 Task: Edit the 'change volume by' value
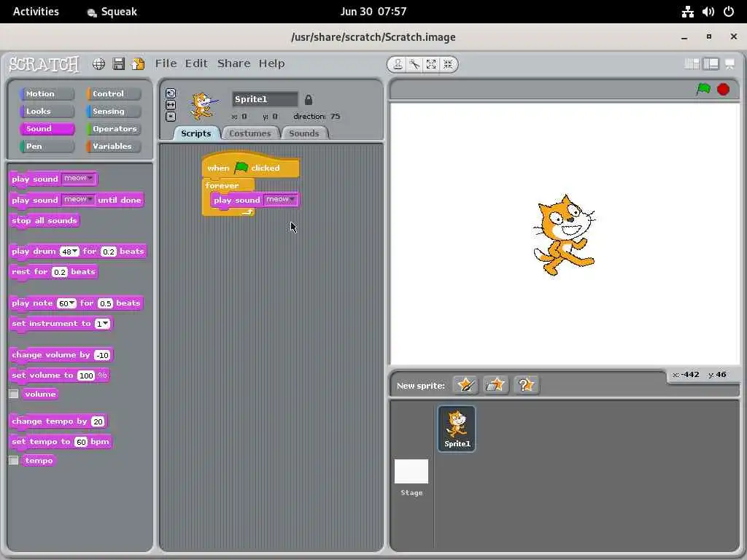[x=102, y=355]
